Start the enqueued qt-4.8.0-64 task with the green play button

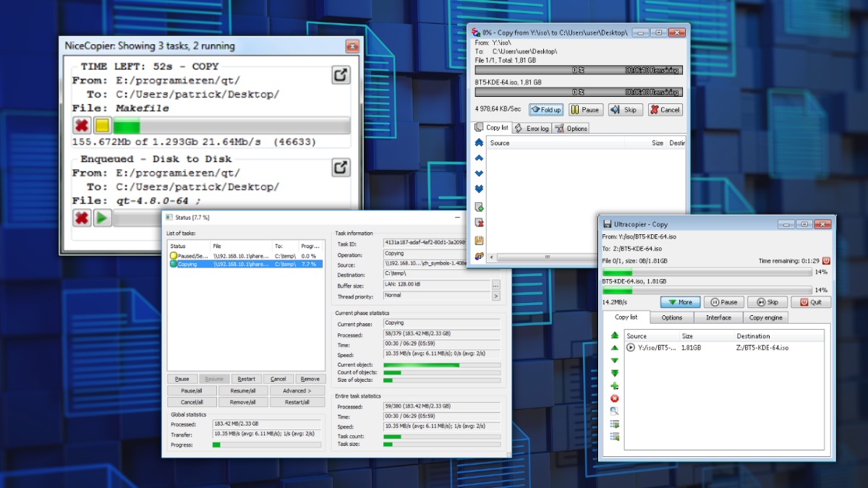pyautogui.click(x=102, y=218)
